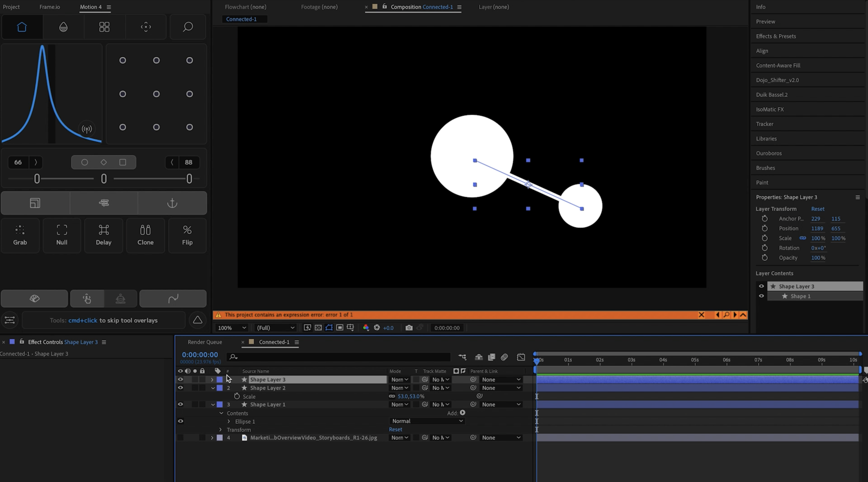Select the square keyframe shape option
Image resolution: width=868 pixels, height=482 pixels.
[123, 162]
